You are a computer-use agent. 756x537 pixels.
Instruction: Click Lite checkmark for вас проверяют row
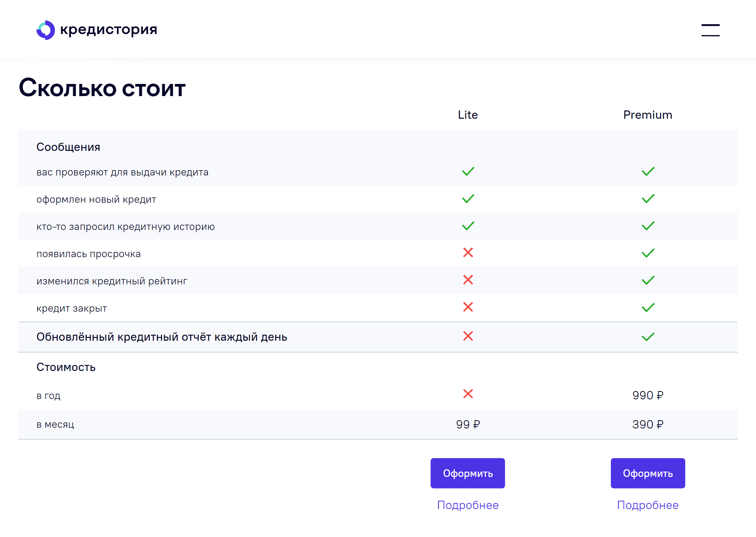coord(468,171)
